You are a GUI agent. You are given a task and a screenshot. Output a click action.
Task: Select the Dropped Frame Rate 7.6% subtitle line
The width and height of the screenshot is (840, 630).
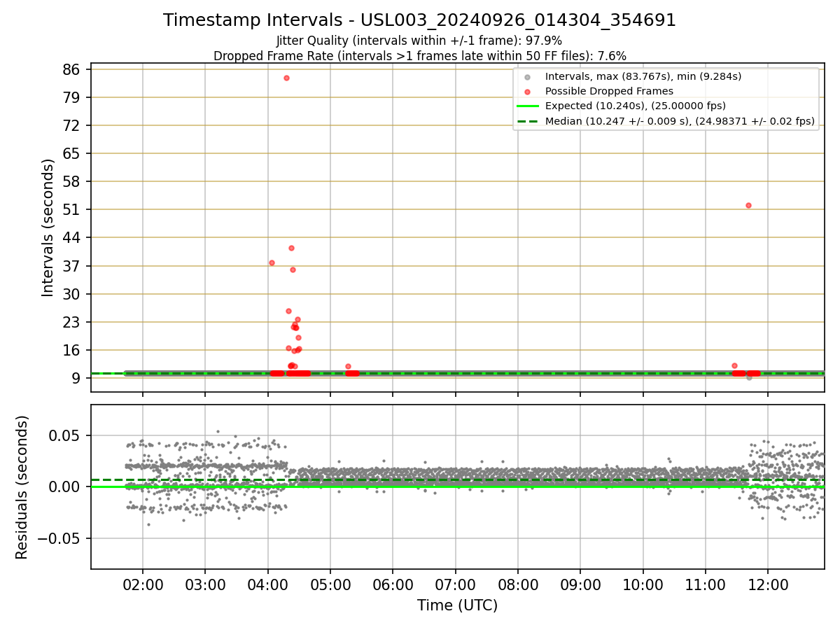[x=419, y=55]
